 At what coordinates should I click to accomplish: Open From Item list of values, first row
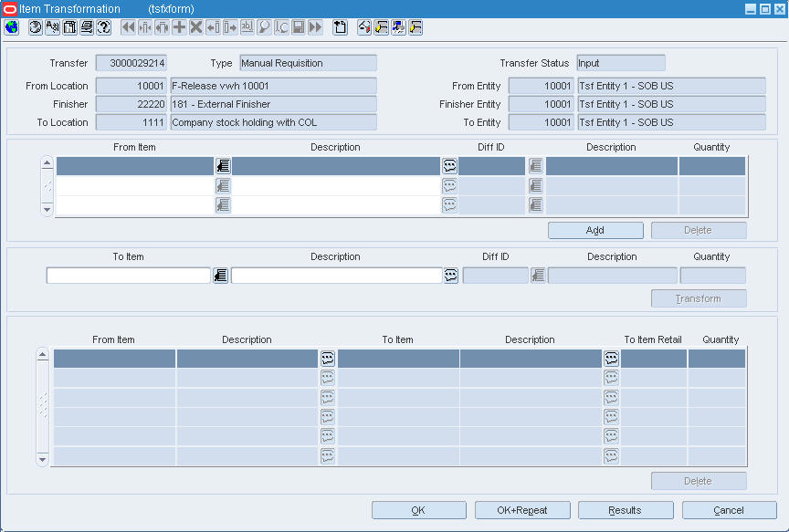(x=223, y=166)
